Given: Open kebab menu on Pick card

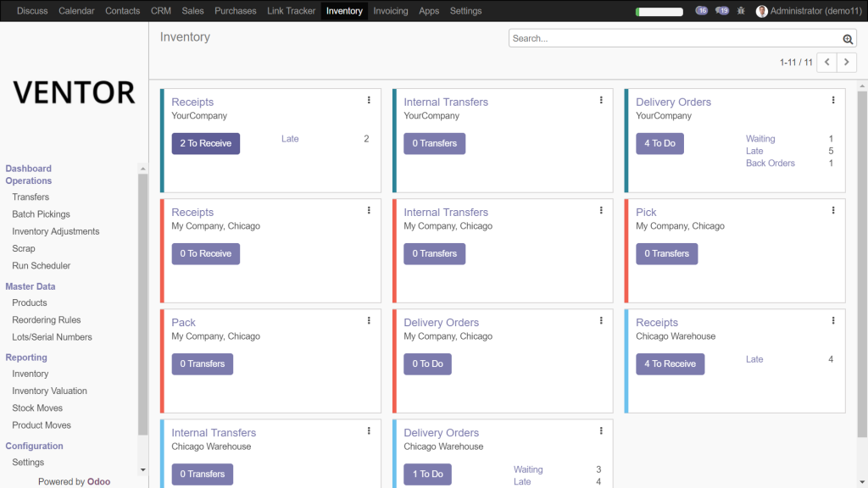Looking at the screenshot, I should pyautogui.click(x=833, y=210).
